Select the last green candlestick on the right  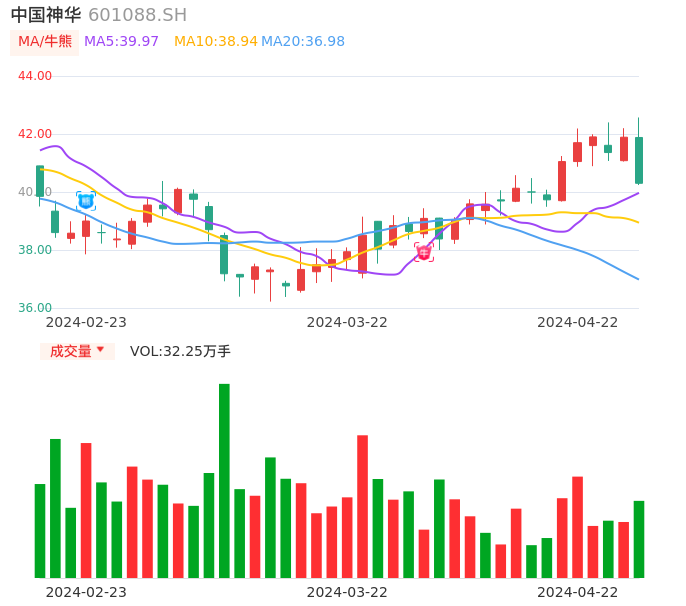[638, 160]
